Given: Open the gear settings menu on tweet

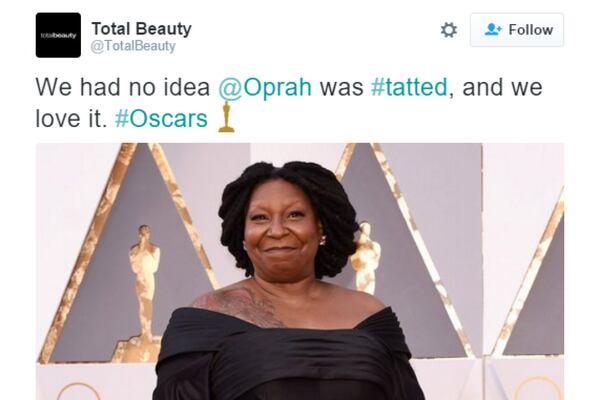Looking at the screenshot, I should (x=449, y=30).
